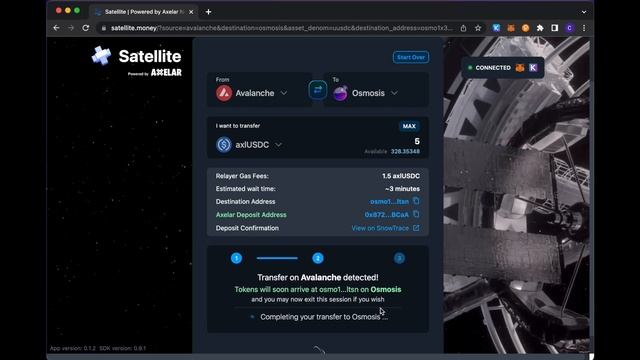Click the satellite.money address bar
The height and width of the screenshot is (360, 640).
(282, 28)
